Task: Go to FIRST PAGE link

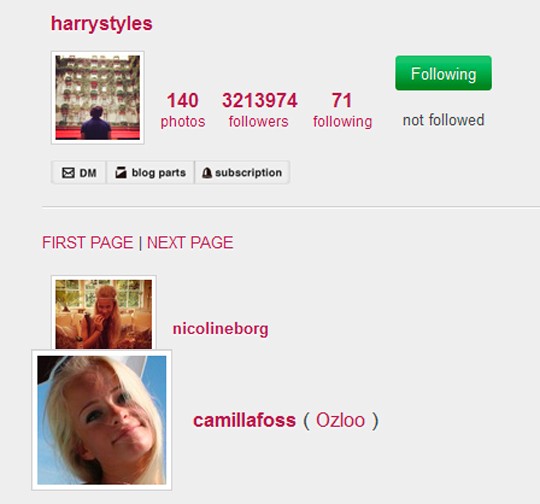Action: click(87, 243)
